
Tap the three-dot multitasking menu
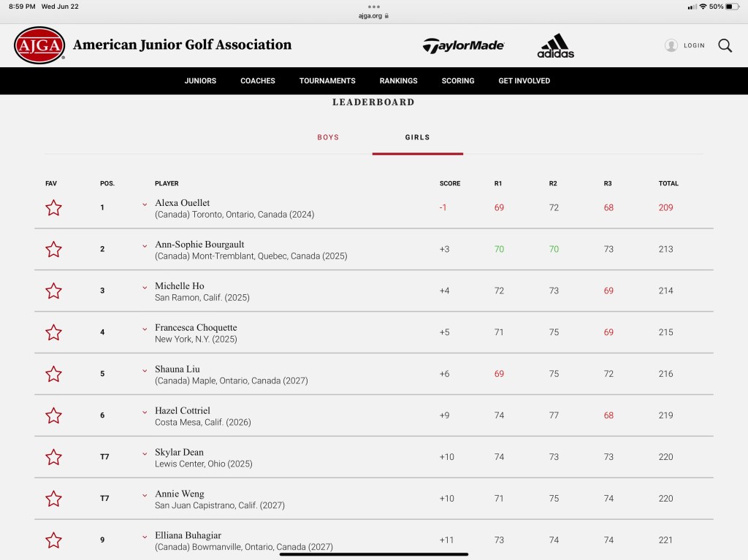click(x=374, y=7)
